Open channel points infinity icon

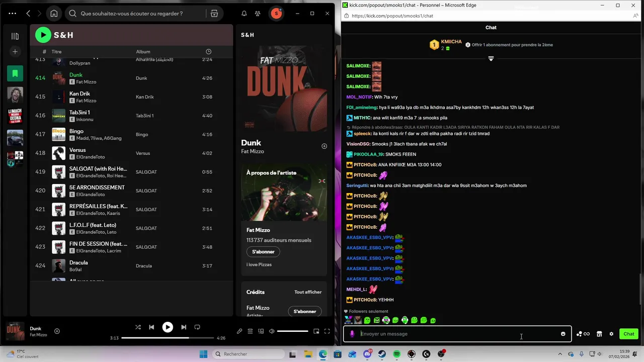583,334
